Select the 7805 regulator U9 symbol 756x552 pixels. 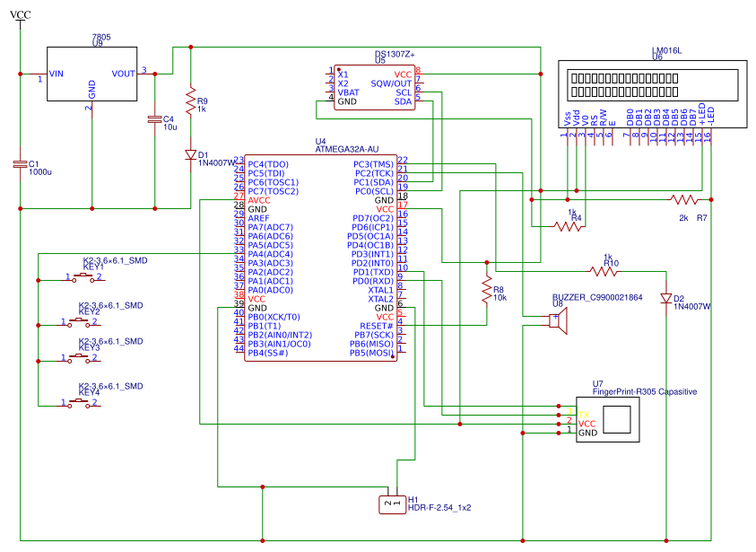(91, 74)
